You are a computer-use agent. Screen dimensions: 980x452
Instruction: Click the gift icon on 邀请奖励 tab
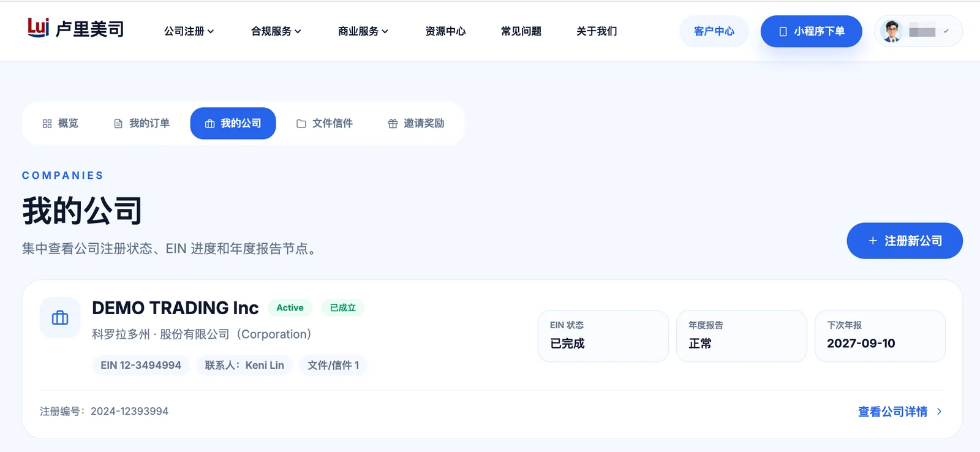point(393,124)
